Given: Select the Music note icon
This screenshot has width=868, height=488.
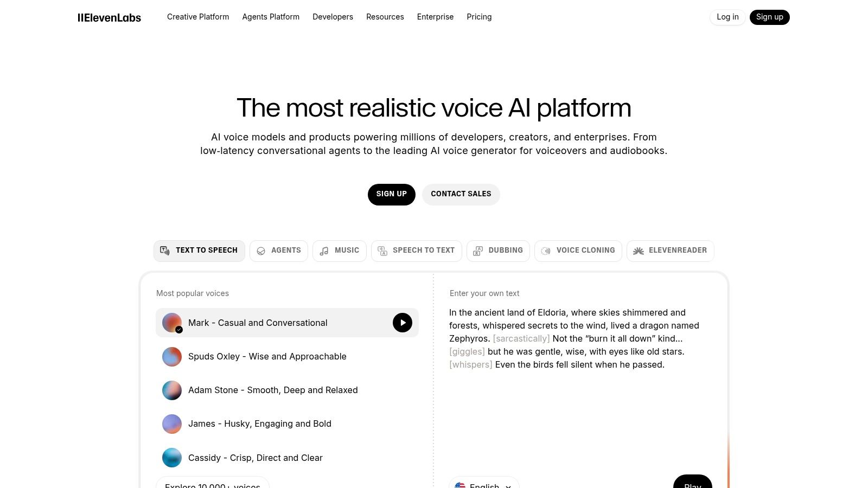Looking at the screenshot, I should 324,251.
